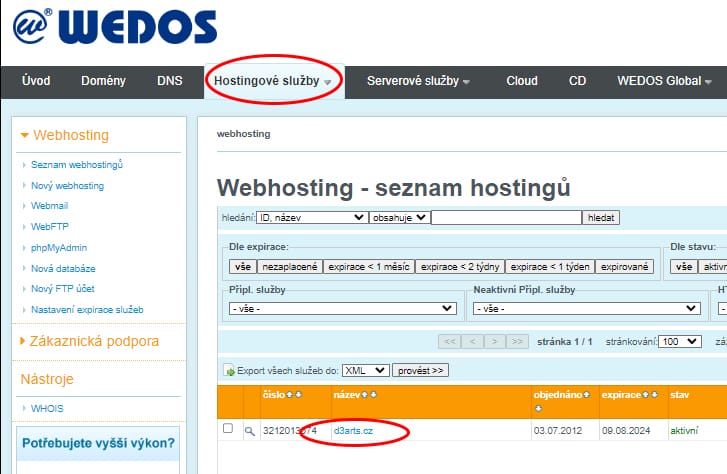
Task: Sort objednáno column descending arrow
Action: pyautogui.click(x=538, y=409)
